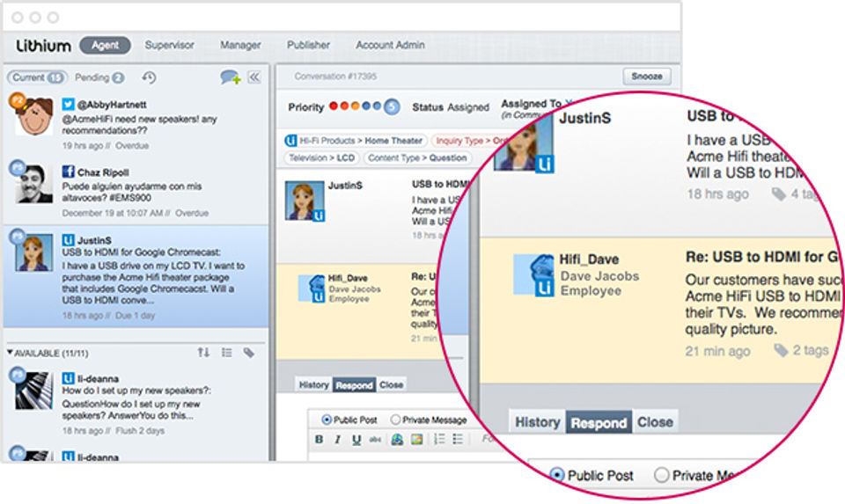Click '19 hrs ago // Overdue' text
This screenshot has width=845, height=504.
tap(105, 146)
